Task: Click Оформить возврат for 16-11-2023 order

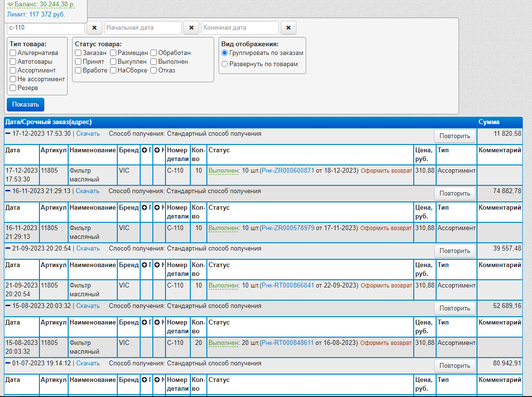Action: pos(386,228)
